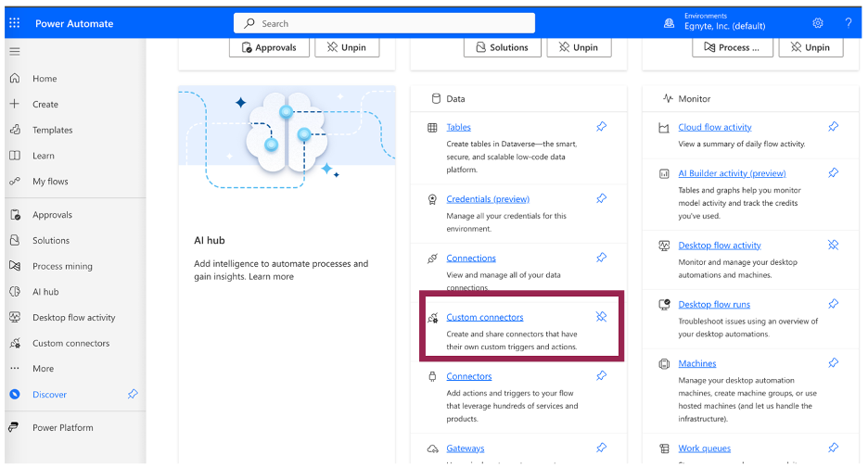Click the Gateways cloud icon
The image size is (868, 467).
point(432,448)
